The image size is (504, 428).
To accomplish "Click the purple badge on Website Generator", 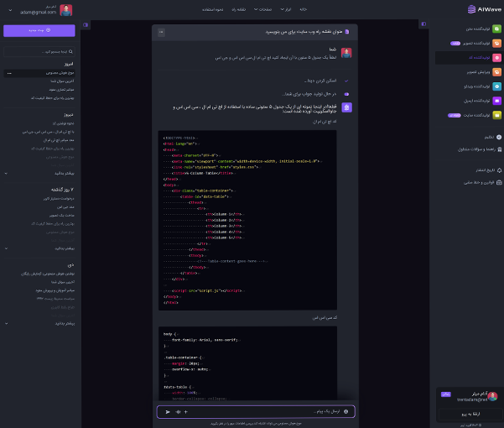I will 455,115.
